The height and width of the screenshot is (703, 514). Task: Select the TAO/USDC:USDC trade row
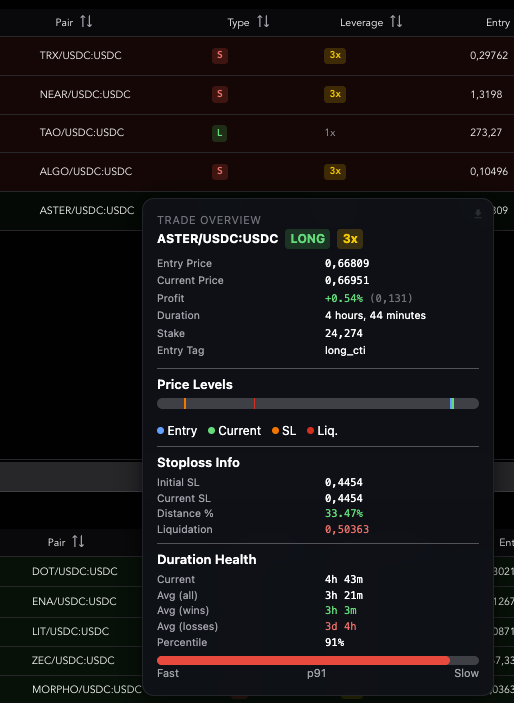[257, 133]
